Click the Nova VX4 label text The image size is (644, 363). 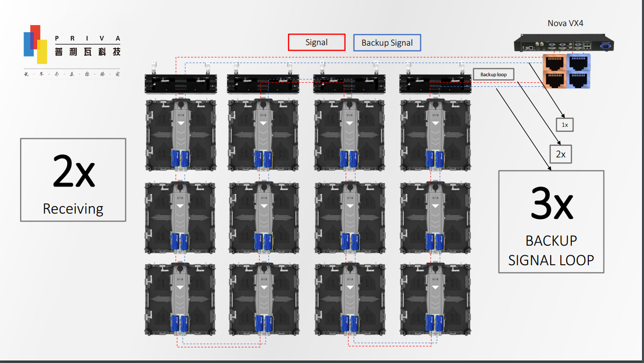[565, 23]
